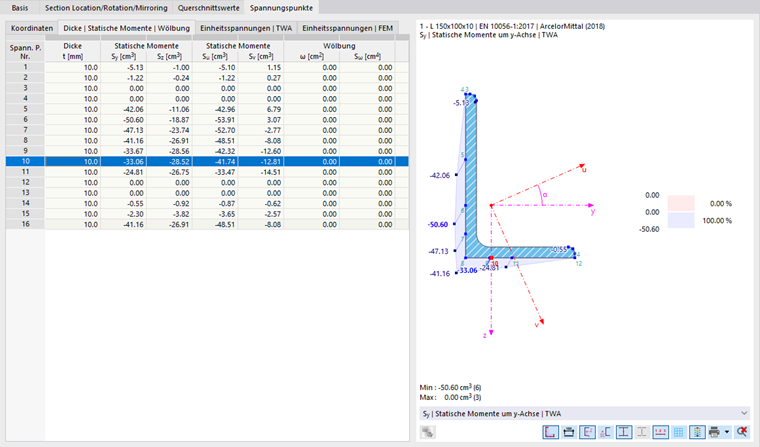Image resolution: width=760 pixels, height=447 pixels.
Task: Click the 100.00 % legend value
Action: [x=717, y=221]
